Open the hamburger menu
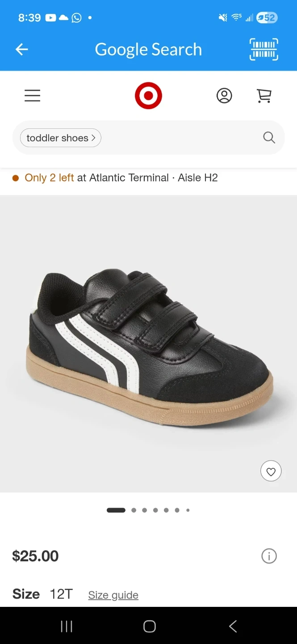 32,96
